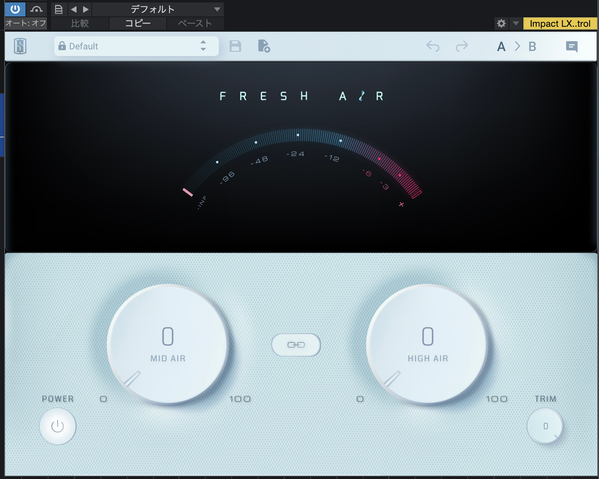Go to previous preset with left arrow
This screenshot has width=599, height=479.
74,9
